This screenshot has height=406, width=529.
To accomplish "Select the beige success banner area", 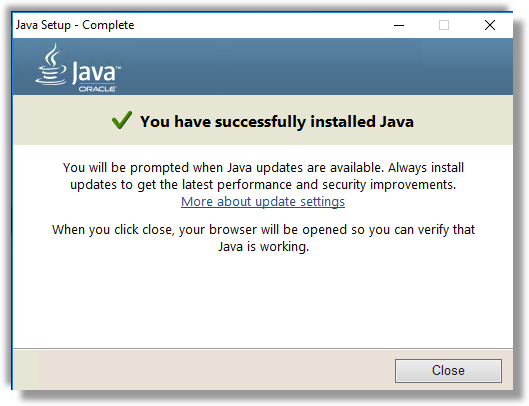I will (263, 120).
